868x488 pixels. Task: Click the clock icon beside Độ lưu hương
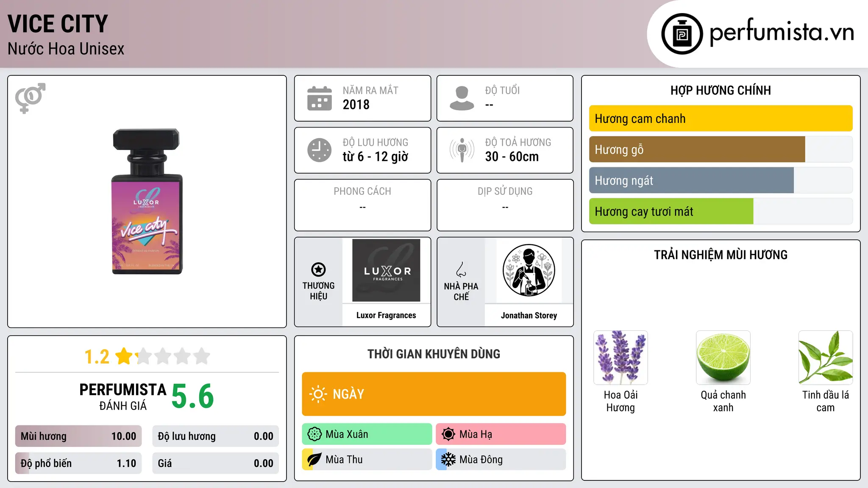[319, 150]
